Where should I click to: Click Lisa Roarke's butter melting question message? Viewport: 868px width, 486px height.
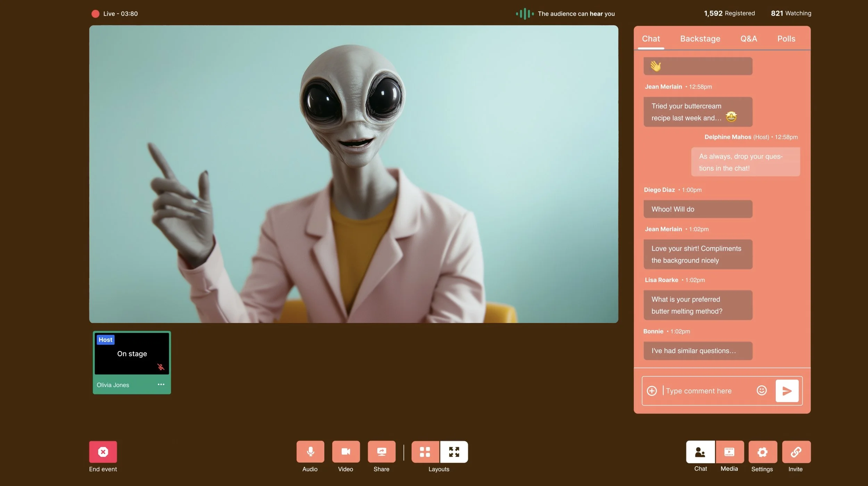pos(698,305)
